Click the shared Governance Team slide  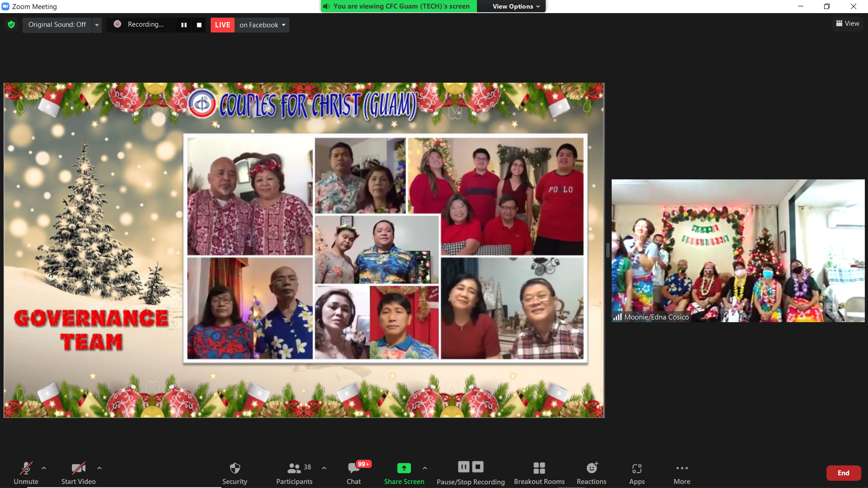click(x=304, y=250)
